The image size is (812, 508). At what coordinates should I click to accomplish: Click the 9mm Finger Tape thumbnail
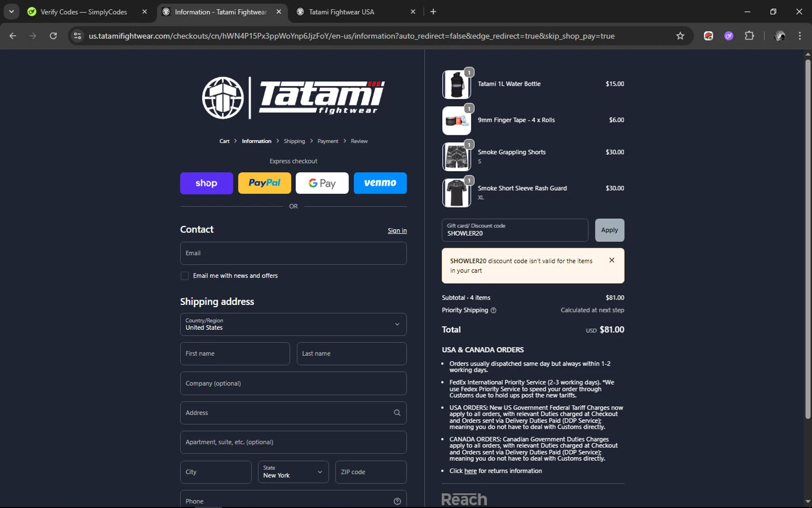click(x=456, y=120)
